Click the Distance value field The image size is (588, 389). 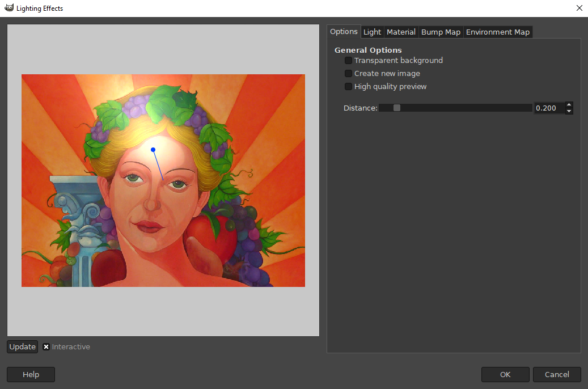pyautogui.click(x=549, y=108)
